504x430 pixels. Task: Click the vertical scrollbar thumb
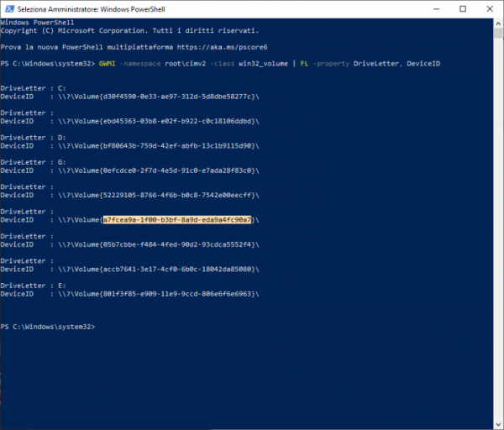pos(498,33)
